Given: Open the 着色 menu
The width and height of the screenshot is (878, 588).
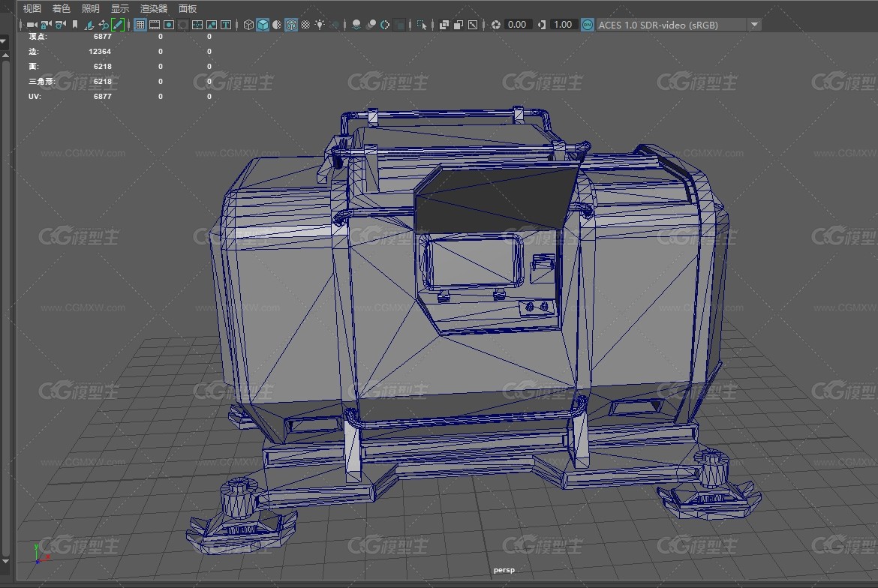Looking at the screenshot, I should 61,8.
